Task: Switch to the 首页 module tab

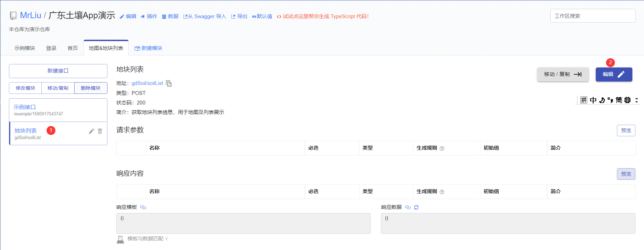Action: (x=73, y=48)
